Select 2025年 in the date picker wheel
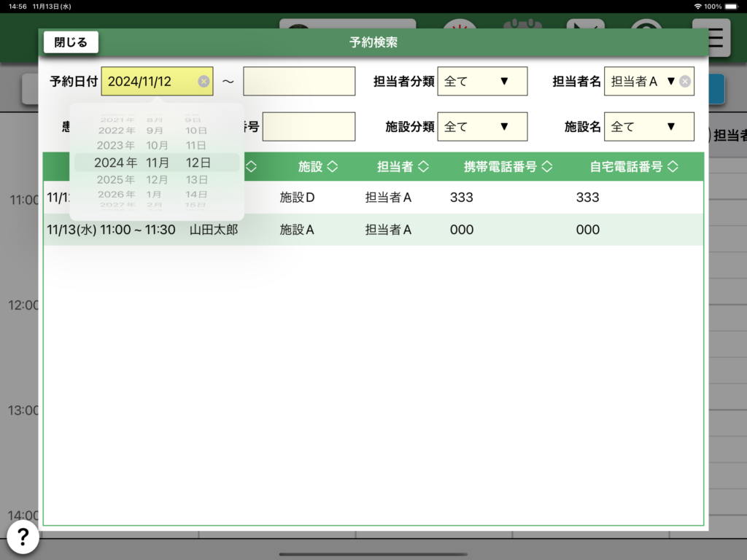Screen dimensions: 747x560 coord(116,179)
